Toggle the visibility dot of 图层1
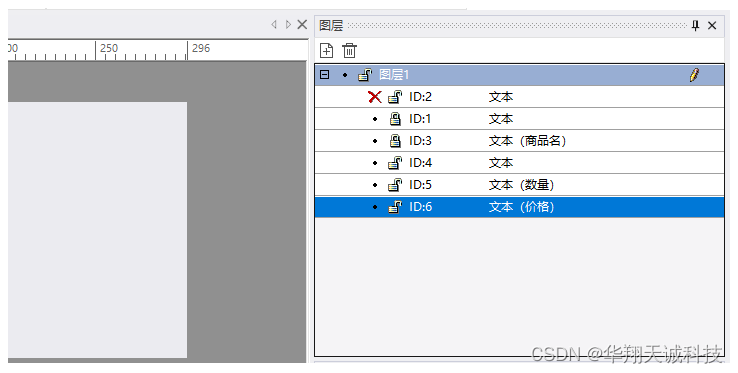Image resolution: width=738 pixels, height=373 pixels. click(x=345, y=75)
